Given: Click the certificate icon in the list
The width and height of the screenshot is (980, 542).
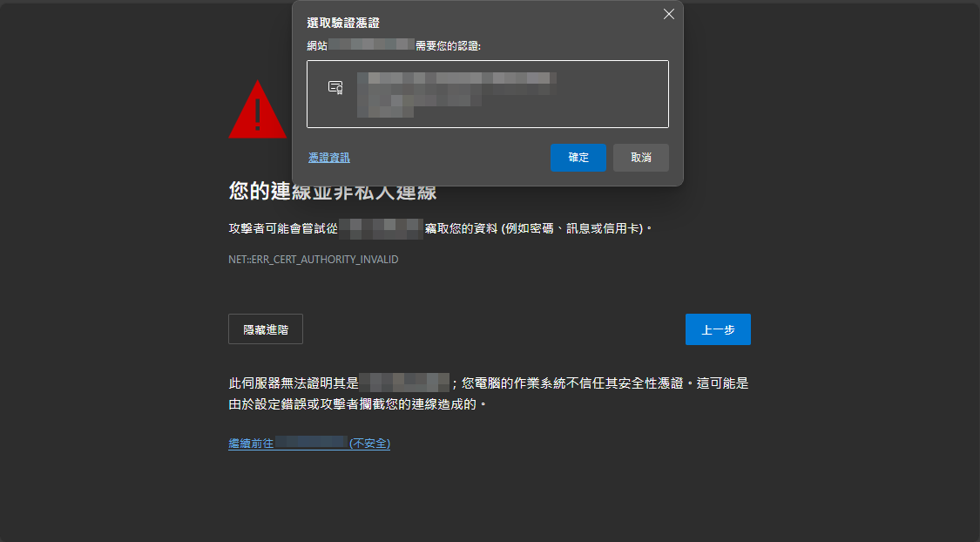Looking at the screenshot, I should [335, 87].
